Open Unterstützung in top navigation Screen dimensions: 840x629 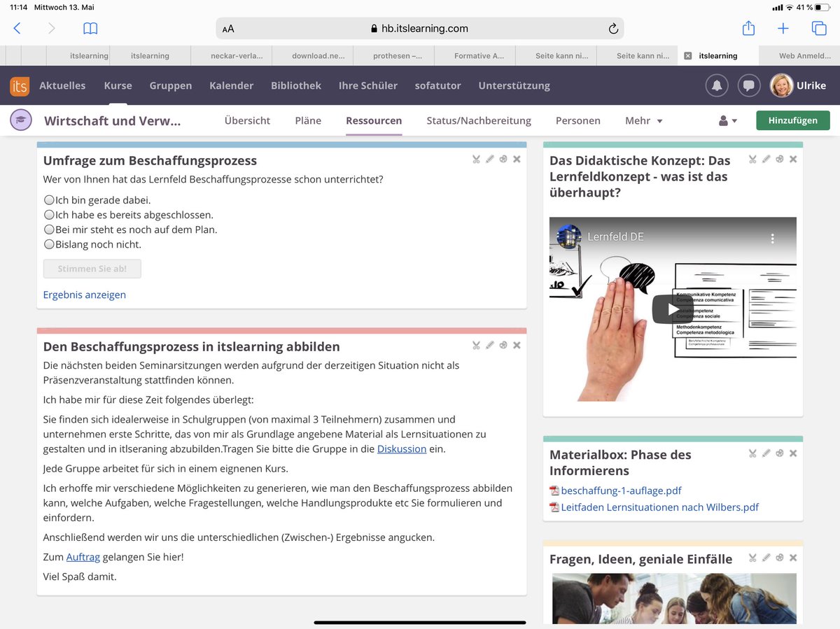514,85
